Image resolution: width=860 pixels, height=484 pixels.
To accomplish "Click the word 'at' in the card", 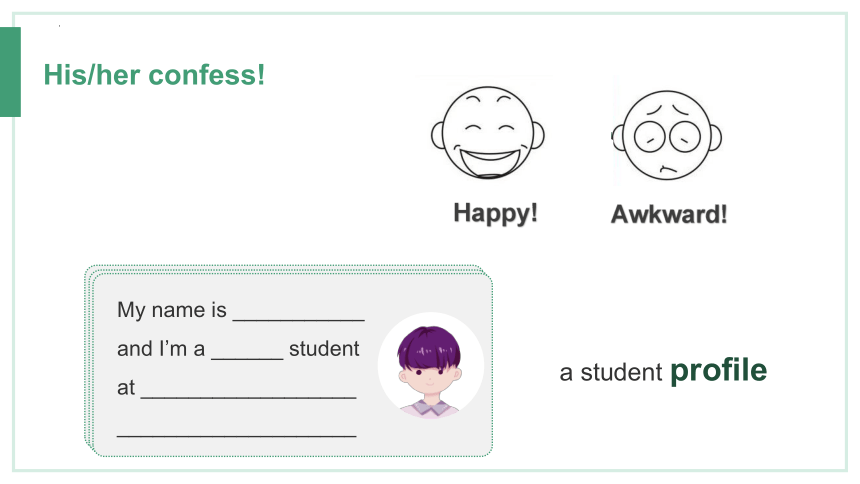I will pyautogui.click(x=126, y=388).
